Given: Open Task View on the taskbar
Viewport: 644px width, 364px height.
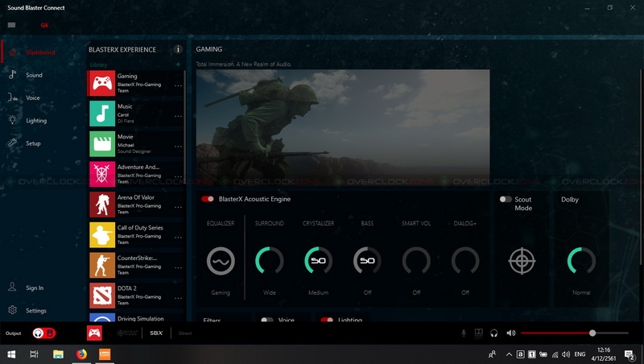Looking at the screenshot, I should [34, 354].
